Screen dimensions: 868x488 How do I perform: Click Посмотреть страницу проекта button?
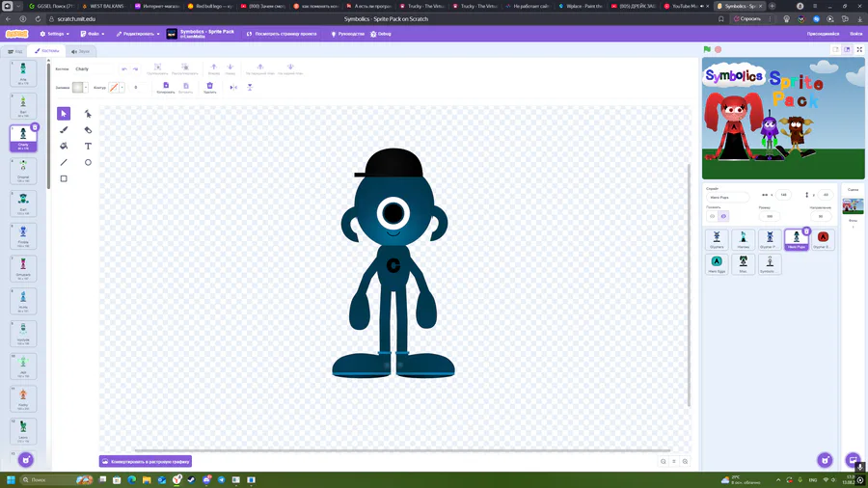282,34
